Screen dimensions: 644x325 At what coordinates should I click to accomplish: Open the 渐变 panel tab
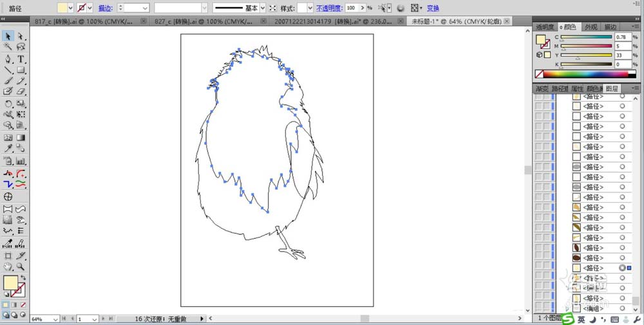[x=542, y=88]
